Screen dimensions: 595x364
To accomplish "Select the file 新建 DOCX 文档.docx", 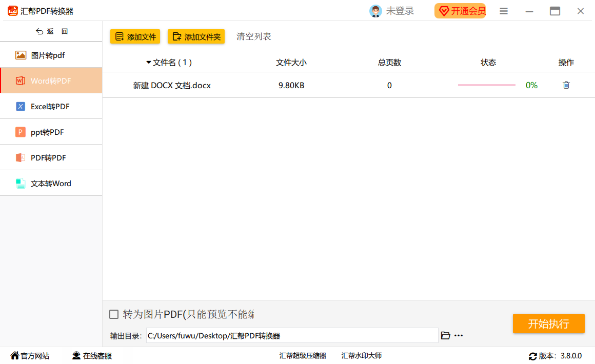I will point(172,86).
